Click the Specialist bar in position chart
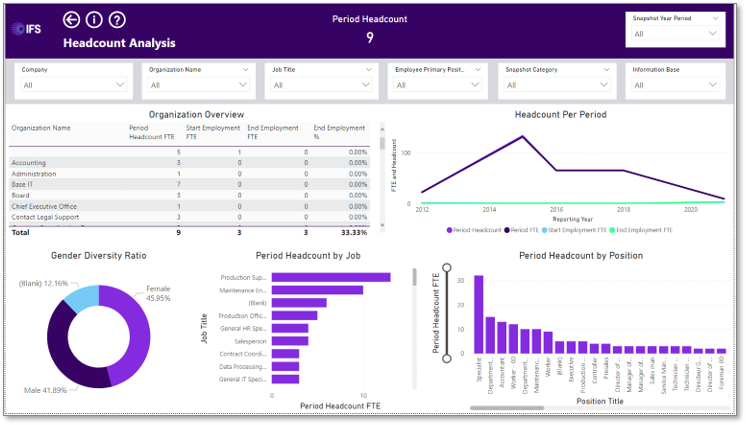This screenshot has height=425, width=746. click(x=478, y=314)
